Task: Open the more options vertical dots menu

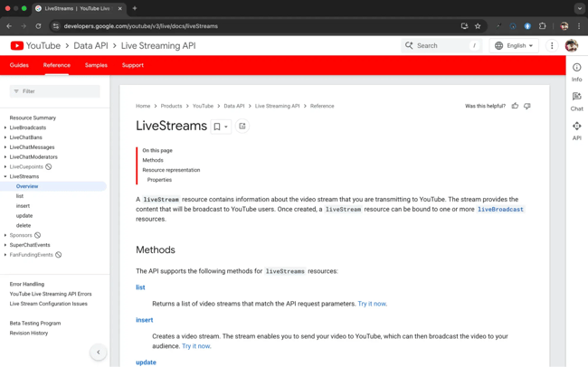Action: pyautogui.click(x=552, y=45)
